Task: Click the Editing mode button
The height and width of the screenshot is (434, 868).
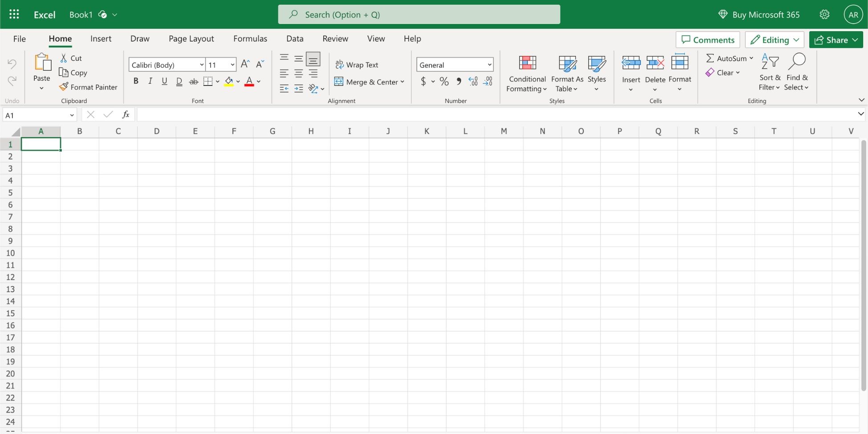Action: point(775,40)
